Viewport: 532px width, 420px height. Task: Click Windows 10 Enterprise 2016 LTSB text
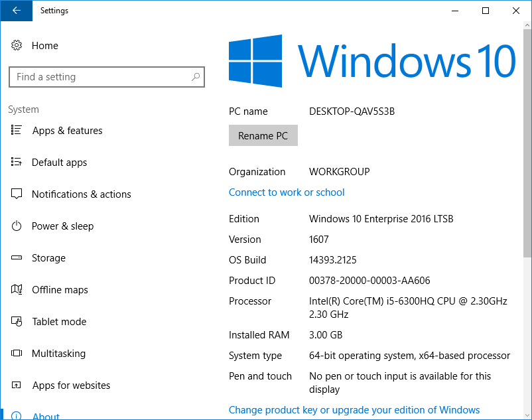click(x=381, y=219)
